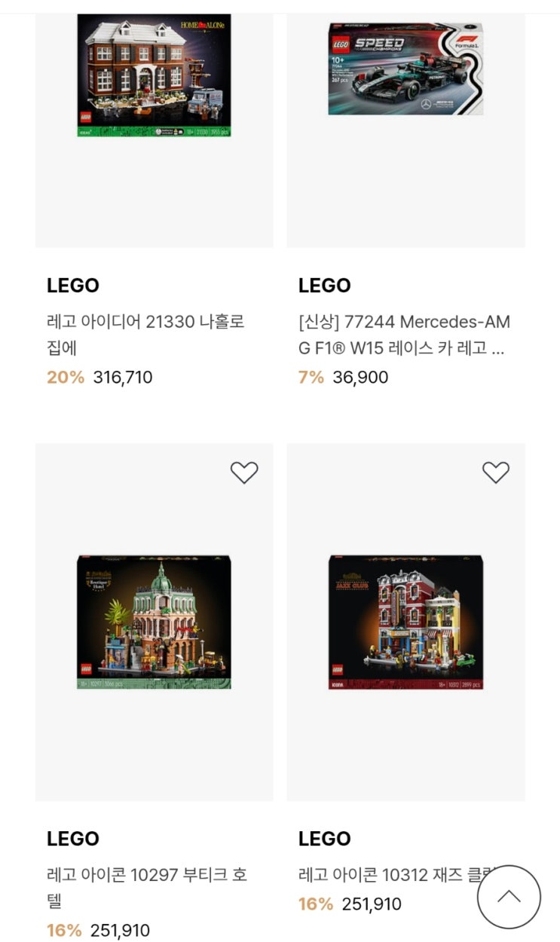
Task: Tap the scroll-to-top arrow button
Action: coord(509,897)
